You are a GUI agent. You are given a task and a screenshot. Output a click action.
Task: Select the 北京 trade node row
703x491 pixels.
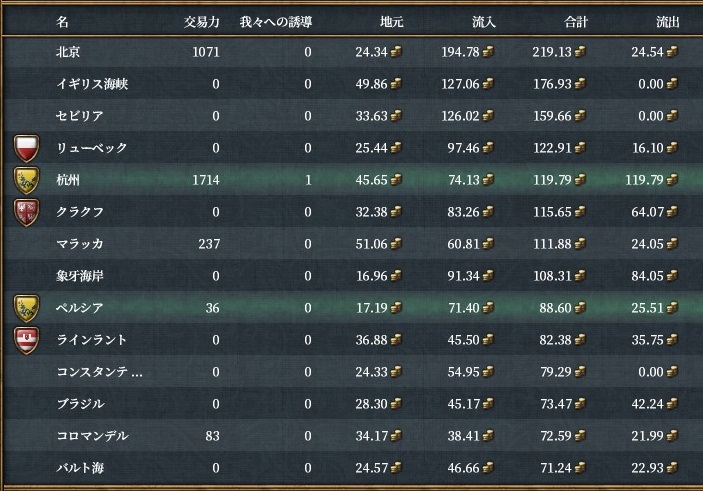70,52
